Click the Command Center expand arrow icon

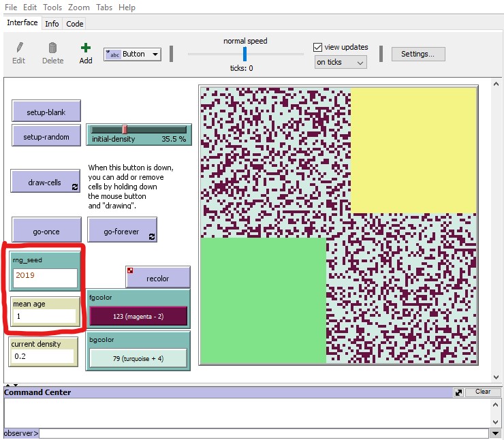(458, 392)
